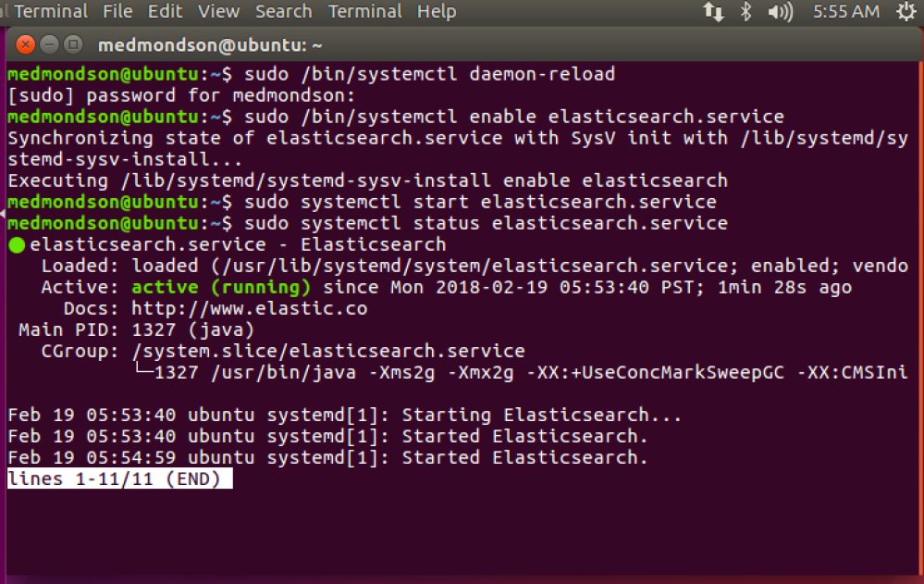
Task: Click the 'medmondson@ubuntu: ~' window title bar
Action: (x=210, y=45)
